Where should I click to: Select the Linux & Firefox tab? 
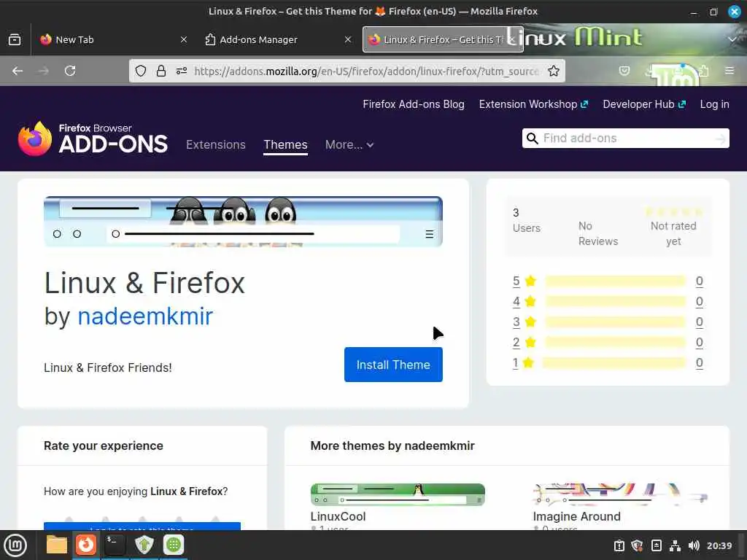(443, 39)
